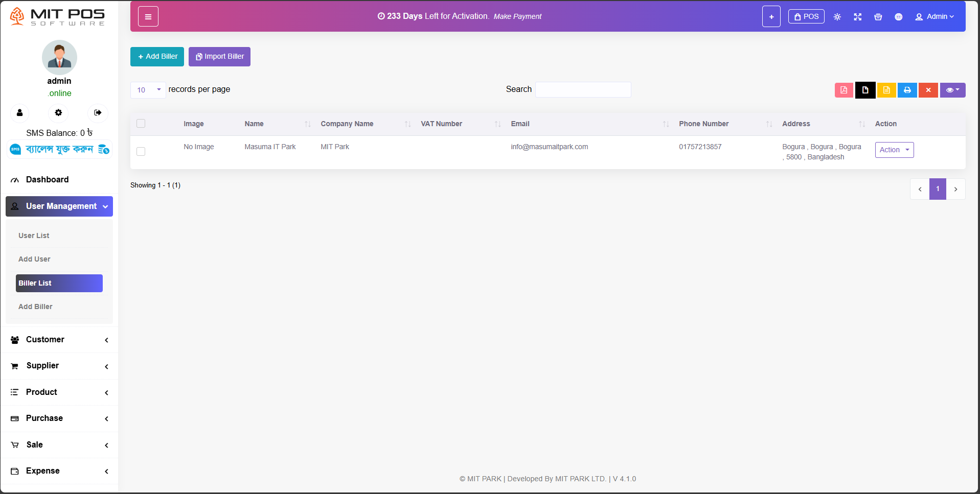Open the records per page dropdown
980x494 pixels.
coord(148,90)
